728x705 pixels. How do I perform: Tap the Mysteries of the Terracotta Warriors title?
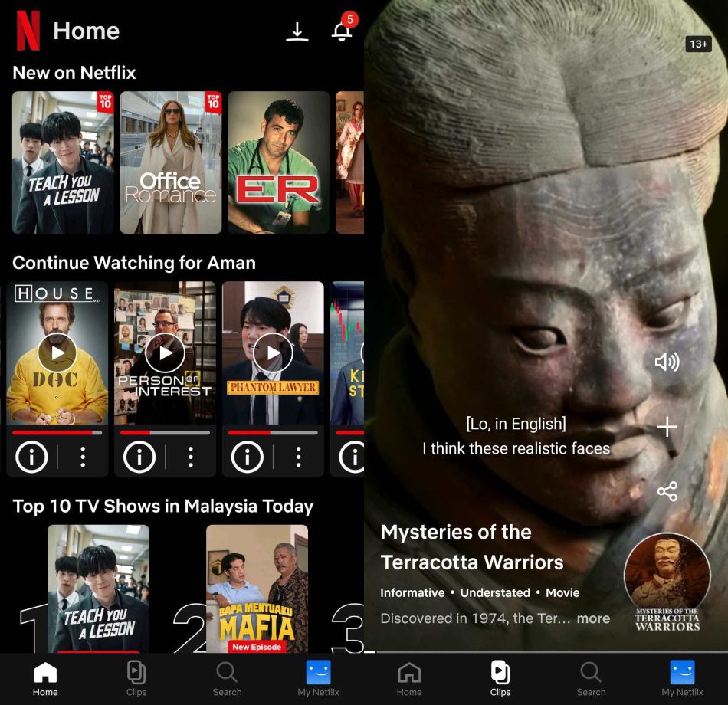pos(472,547)
